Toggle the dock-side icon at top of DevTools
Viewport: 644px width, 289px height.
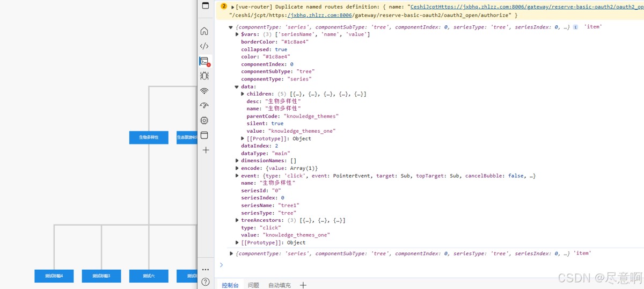click(x=205, y=5)
